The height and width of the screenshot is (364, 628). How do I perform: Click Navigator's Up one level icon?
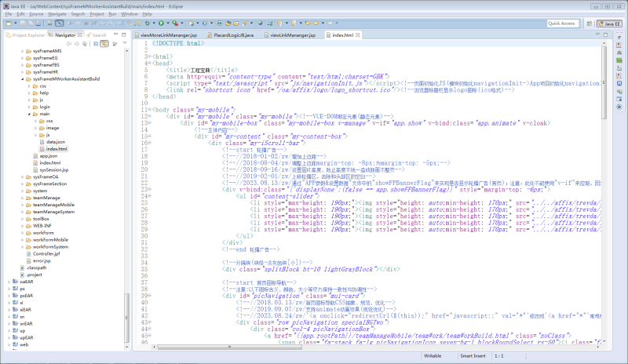click(85, 44)
